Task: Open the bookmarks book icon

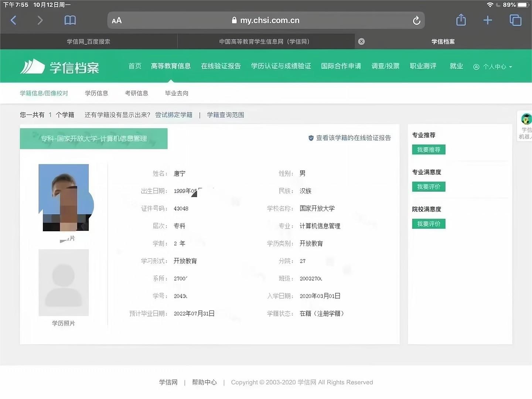Action: tap(70, 20)
